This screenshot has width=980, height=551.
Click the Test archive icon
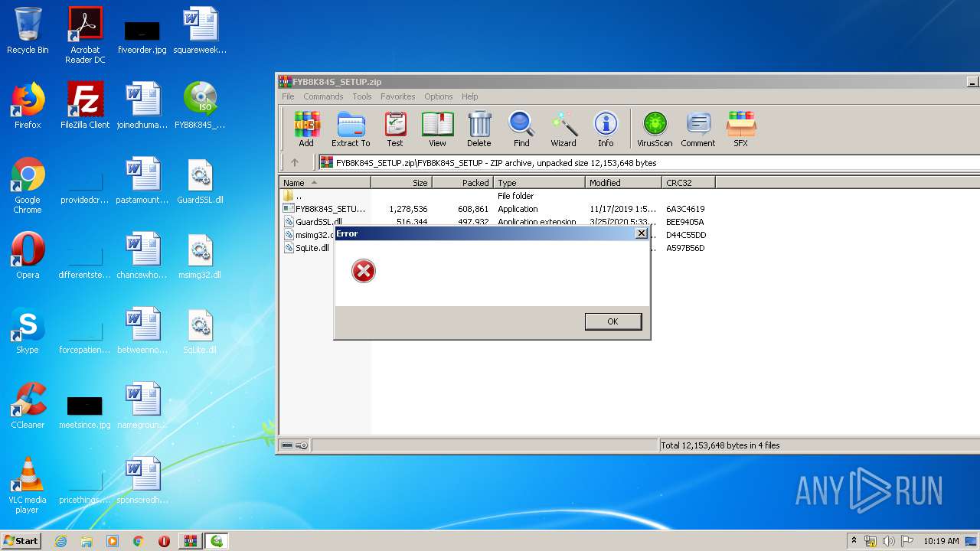click(x=395, y=129)
